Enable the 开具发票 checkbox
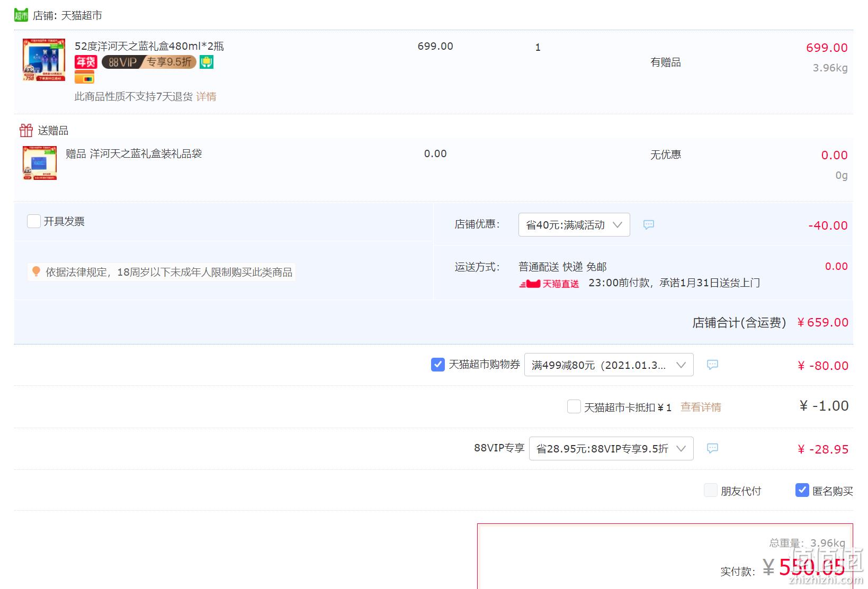 34,221
